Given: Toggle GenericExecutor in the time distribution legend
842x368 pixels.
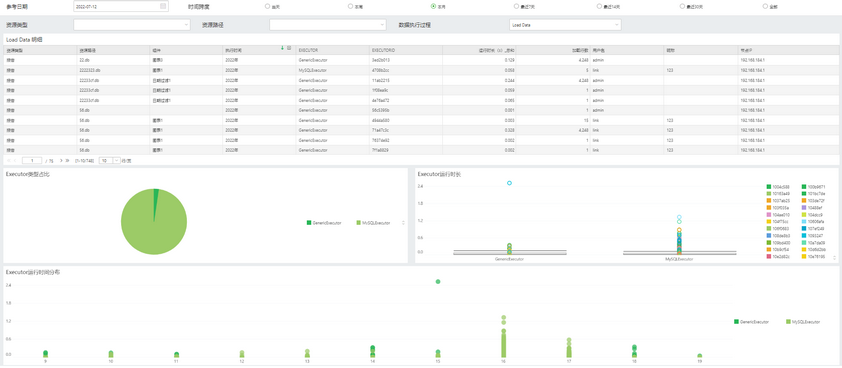Looking at the screenshot, I should (x=751, y=322).
